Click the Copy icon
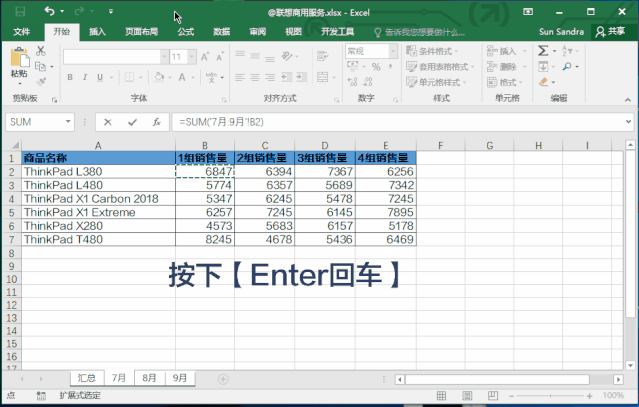639x407 pixels. tap(40, 66)
